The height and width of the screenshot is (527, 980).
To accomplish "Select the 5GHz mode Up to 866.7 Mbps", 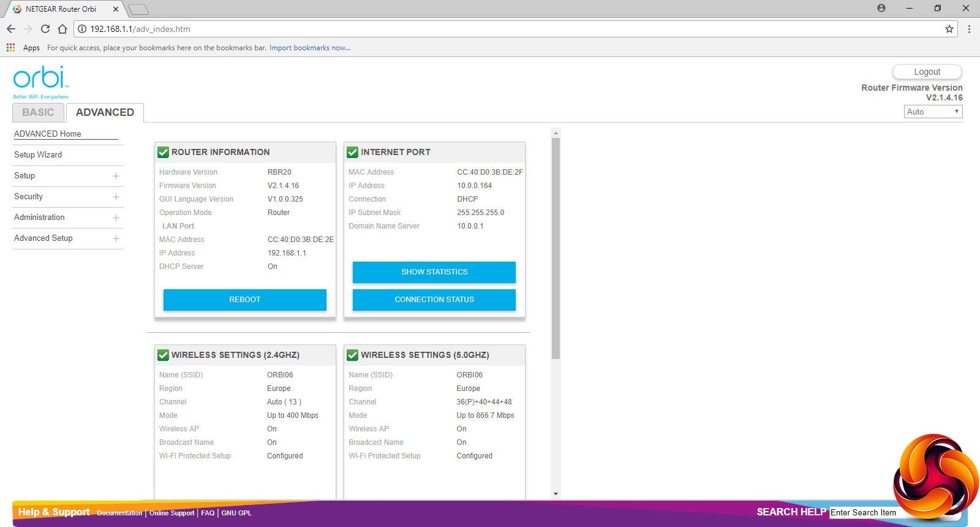I will pyautogui.click(x=486, y=415).
